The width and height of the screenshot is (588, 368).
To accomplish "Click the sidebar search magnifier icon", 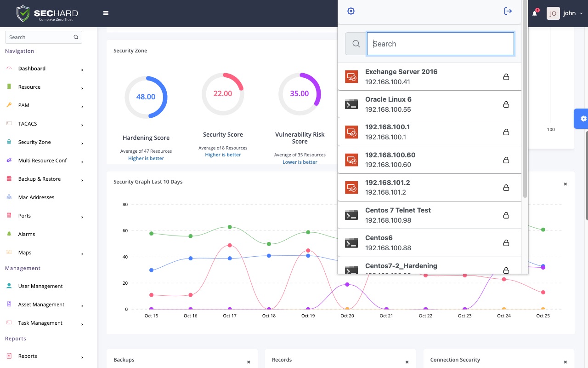I will (76, 37).
